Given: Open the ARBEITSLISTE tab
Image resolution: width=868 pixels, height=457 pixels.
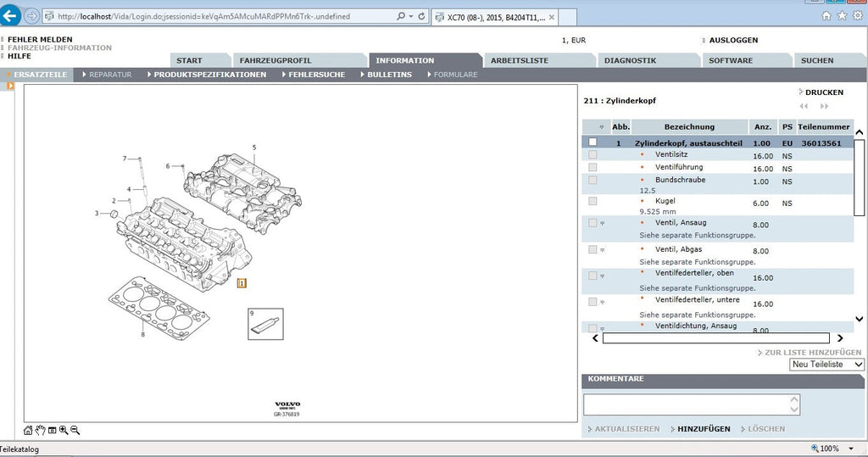Looking at the screenshot, I should [x=520, y=60].
